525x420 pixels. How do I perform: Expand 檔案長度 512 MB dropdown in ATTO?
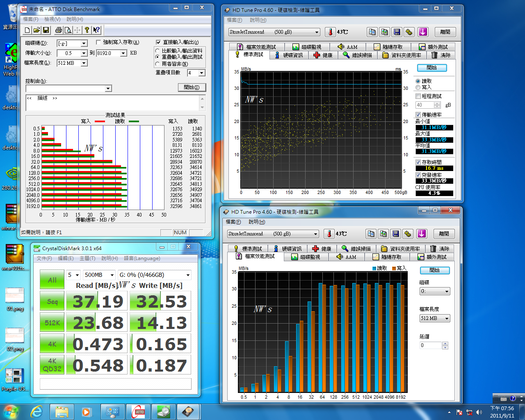point(72,63)
